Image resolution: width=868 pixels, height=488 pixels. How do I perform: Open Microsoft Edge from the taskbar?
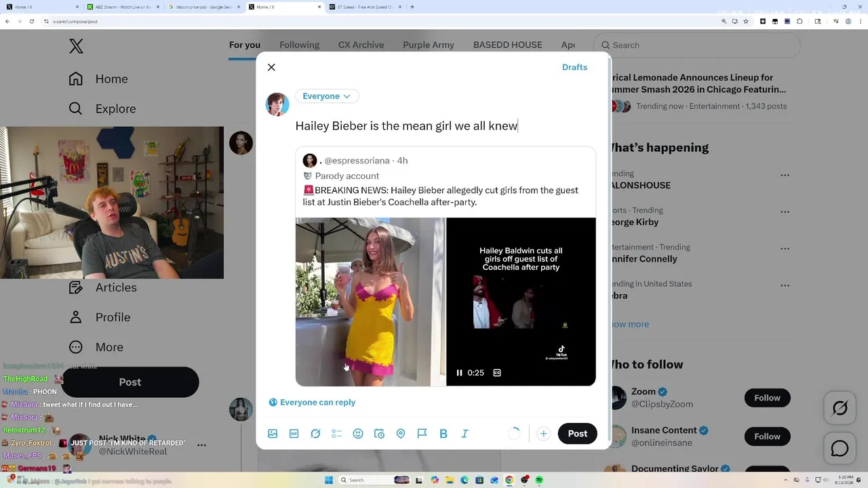pyautogui.click(x=465, y=480)
